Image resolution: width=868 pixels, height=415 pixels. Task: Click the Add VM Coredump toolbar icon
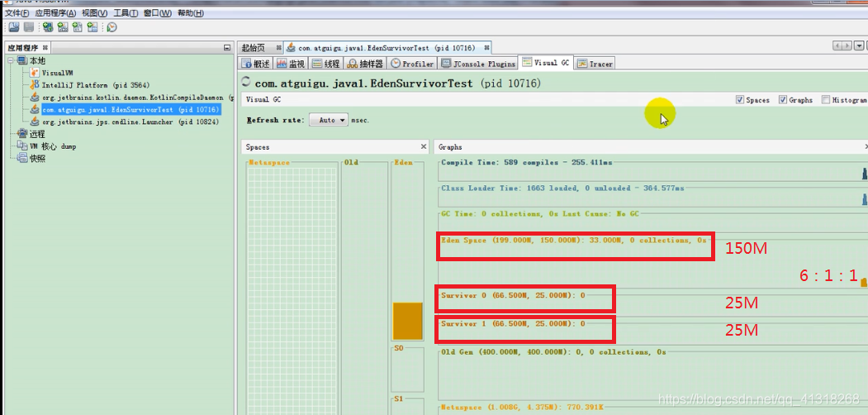pos(78,26)
